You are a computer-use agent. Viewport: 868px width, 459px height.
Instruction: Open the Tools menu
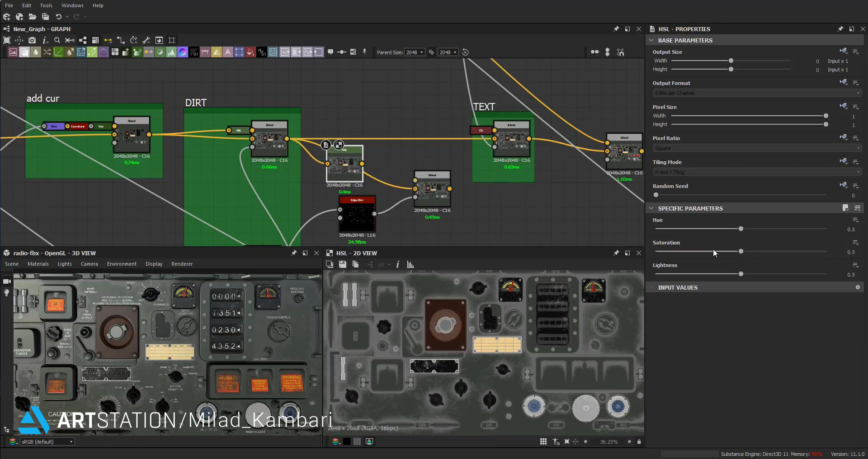click(x=46, y=5)
